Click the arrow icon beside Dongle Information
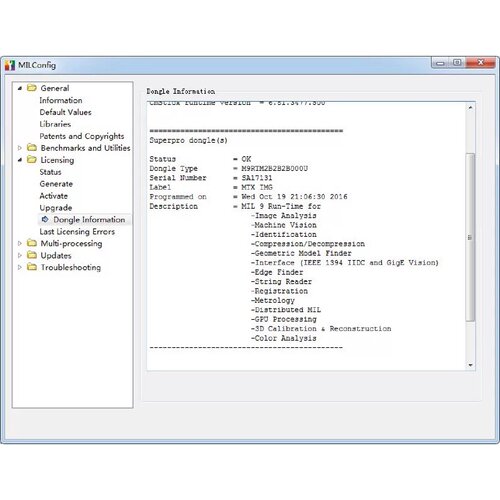This screenshot has width=500, height=500. pos(45,219)
